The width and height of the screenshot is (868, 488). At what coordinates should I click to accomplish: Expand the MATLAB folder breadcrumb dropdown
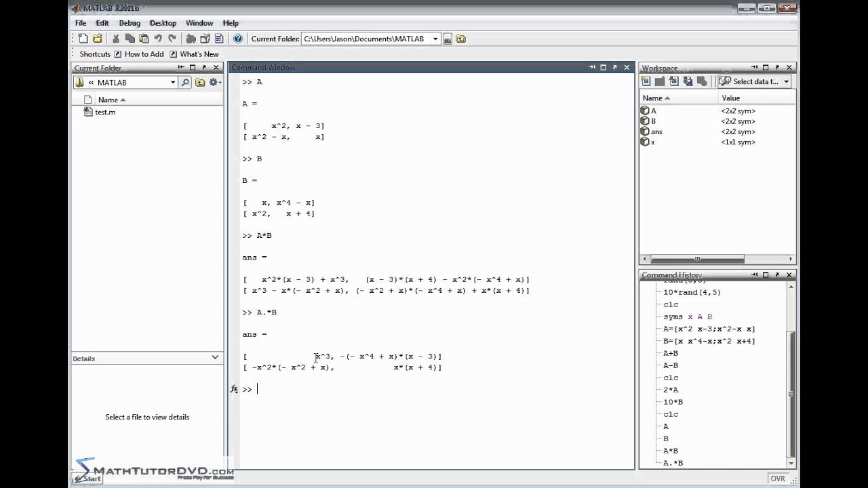[173, 83]
